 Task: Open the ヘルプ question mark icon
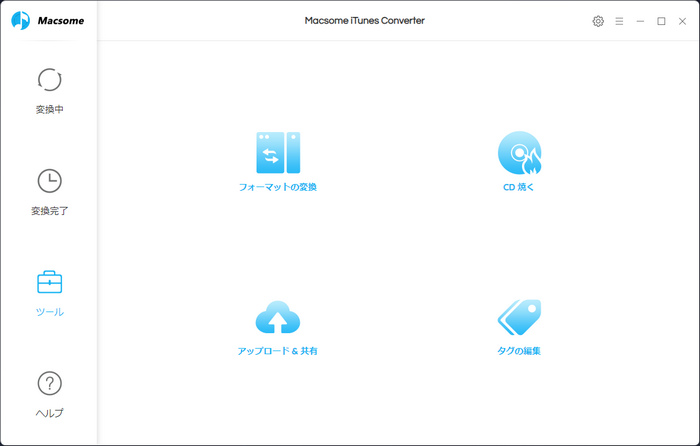pos(49,383)
